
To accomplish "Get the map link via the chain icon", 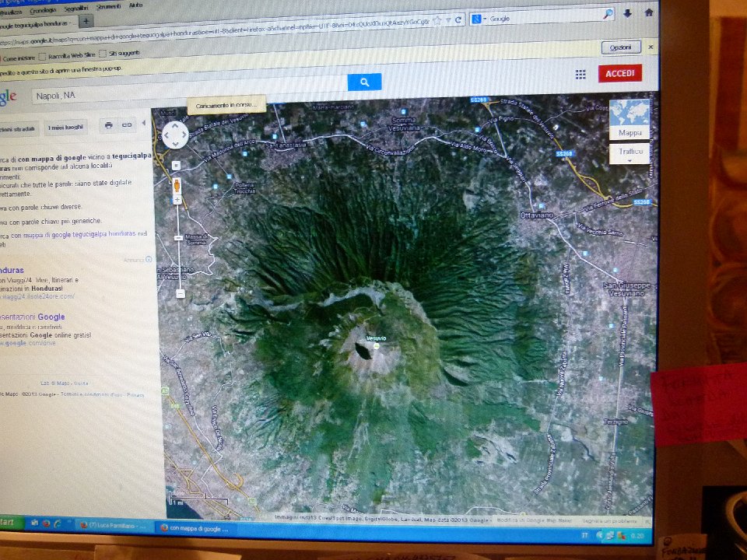I will (x=127, y=124).
